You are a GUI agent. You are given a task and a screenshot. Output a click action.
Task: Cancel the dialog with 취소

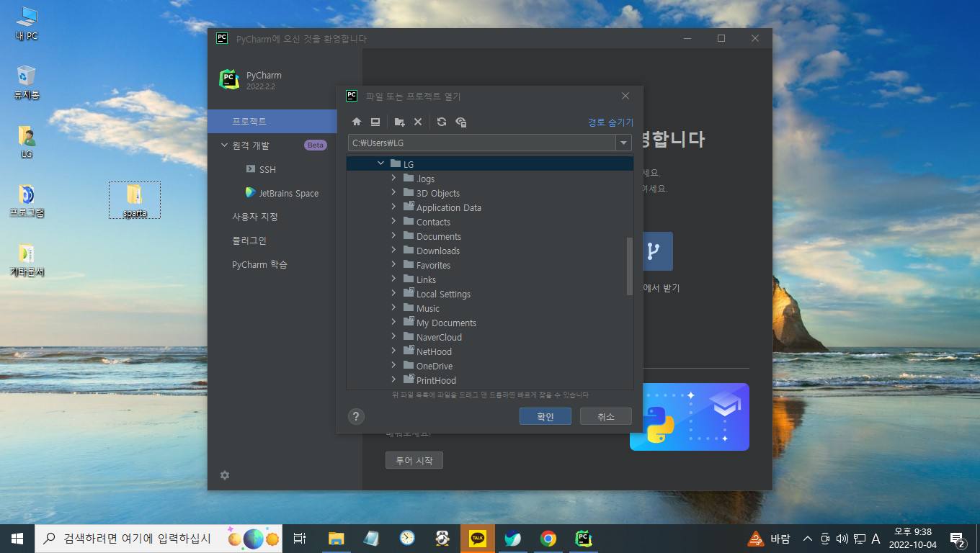(x=606, y=416)
